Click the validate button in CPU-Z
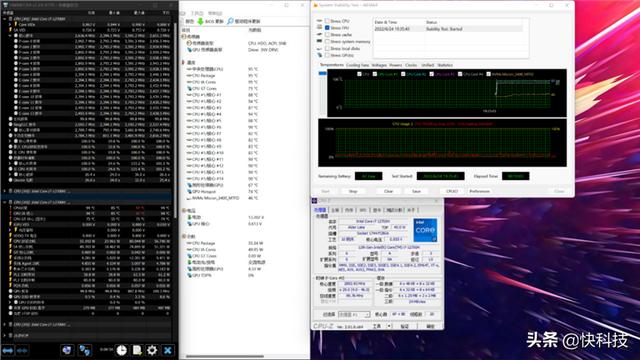 click(404, 326)
